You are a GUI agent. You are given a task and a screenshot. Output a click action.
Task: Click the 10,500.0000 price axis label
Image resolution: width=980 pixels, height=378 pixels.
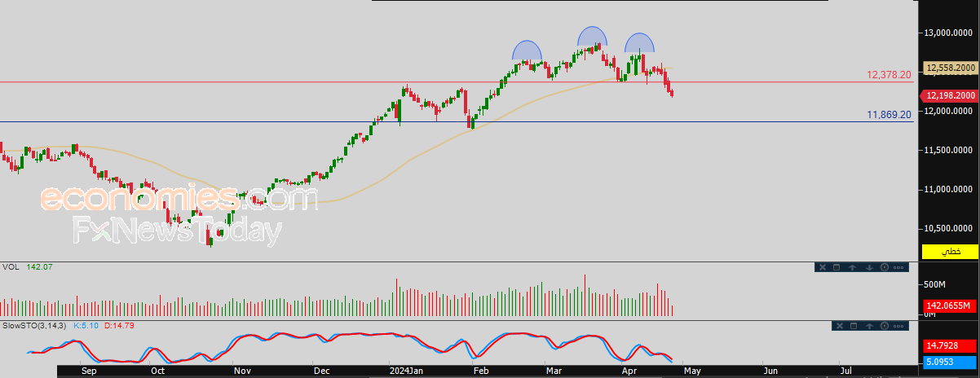(950, 229)
